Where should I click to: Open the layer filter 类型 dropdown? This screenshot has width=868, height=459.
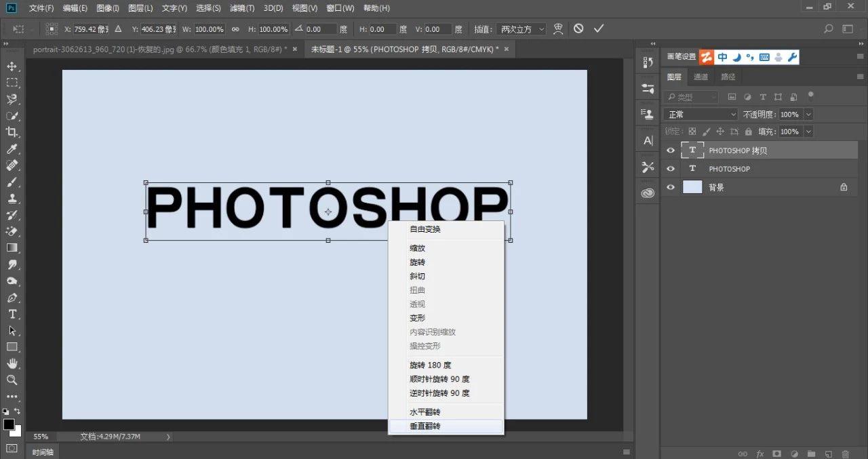[x=691, y=97]
